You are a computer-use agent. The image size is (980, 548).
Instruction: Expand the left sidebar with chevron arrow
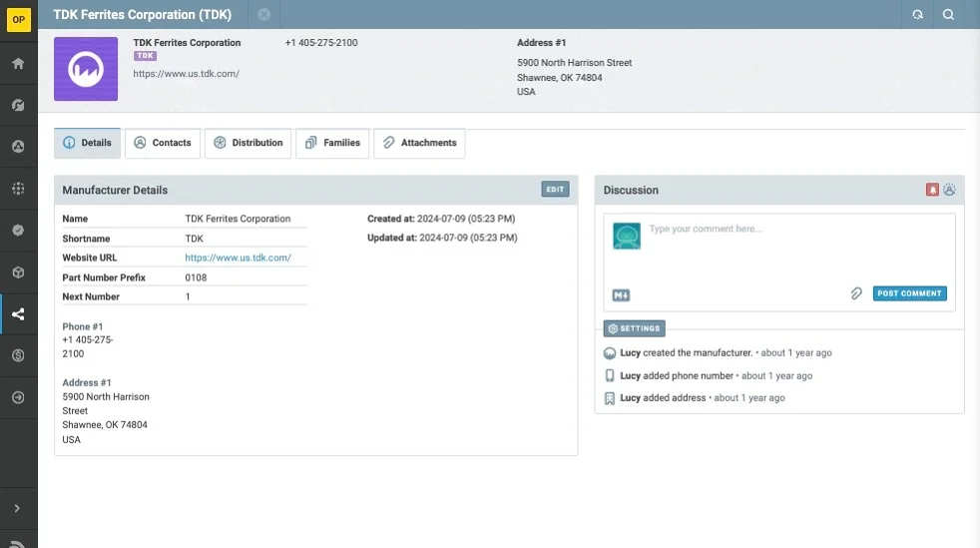pos(18,508)
